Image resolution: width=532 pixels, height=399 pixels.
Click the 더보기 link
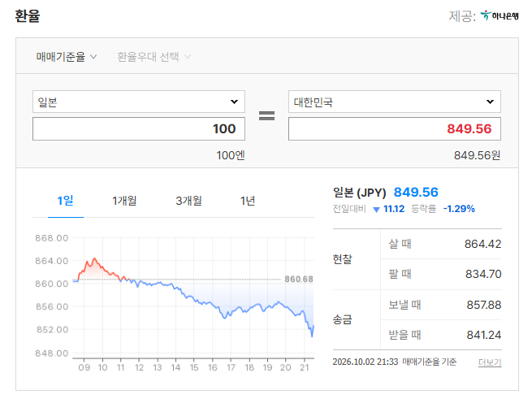pos(490,362)
